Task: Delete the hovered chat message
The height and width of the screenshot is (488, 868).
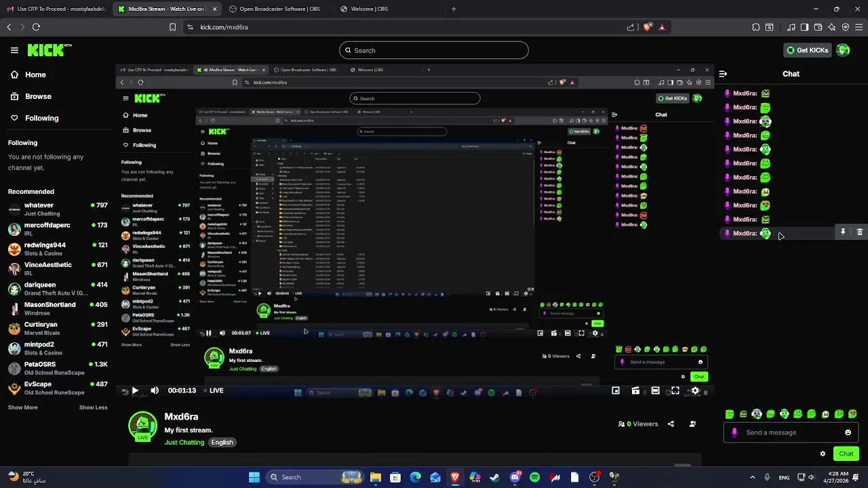Action: [x=860, y=232]
